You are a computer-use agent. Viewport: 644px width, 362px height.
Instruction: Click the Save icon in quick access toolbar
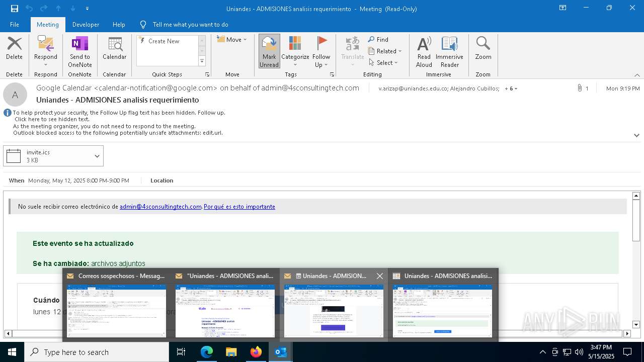pyautogui.click(x=14, y=9)
